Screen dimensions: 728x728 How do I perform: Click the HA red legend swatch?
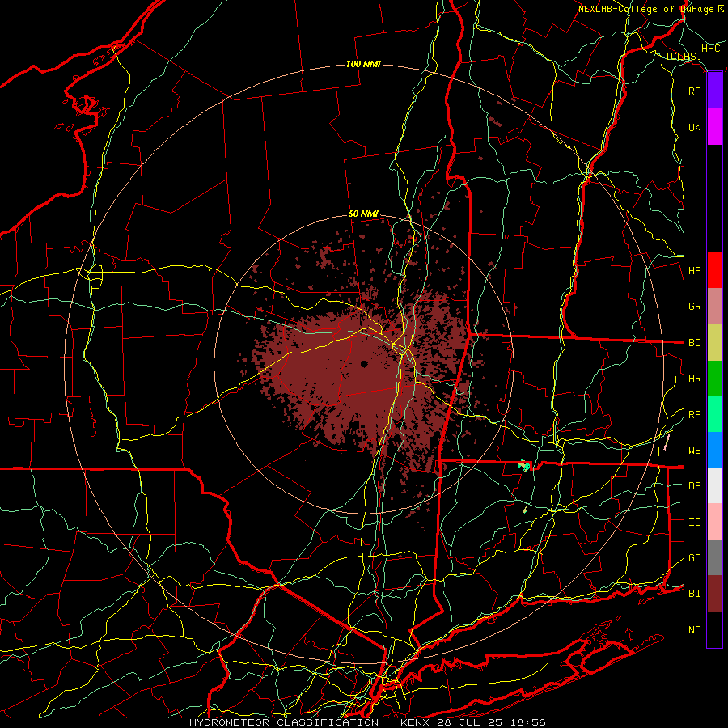click(714, 270)
